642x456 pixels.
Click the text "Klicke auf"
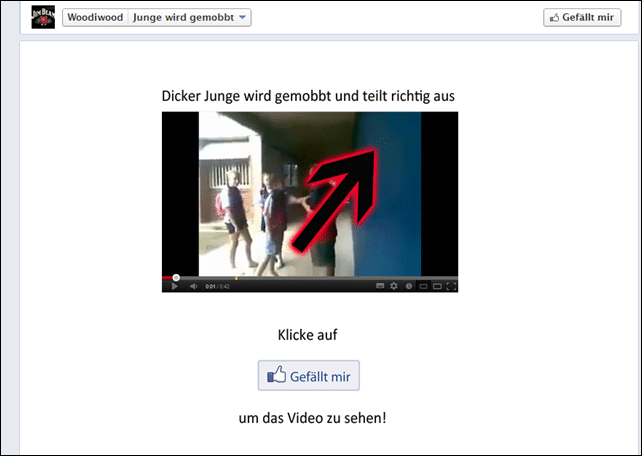(x=307, y=335)
